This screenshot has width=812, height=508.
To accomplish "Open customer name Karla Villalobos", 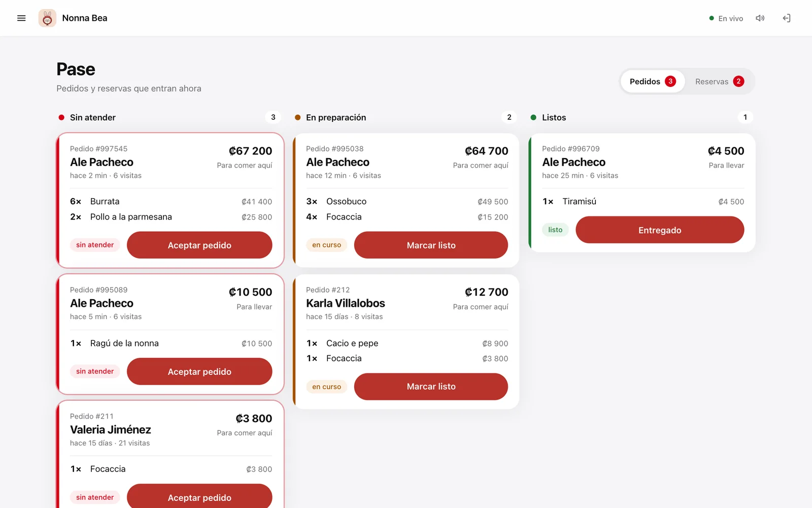I will coord(346,303).
